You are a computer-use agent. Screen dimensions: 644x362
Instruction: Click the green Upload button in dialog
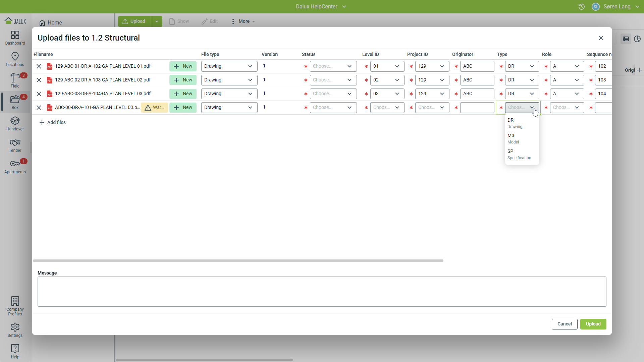(593, 324)
